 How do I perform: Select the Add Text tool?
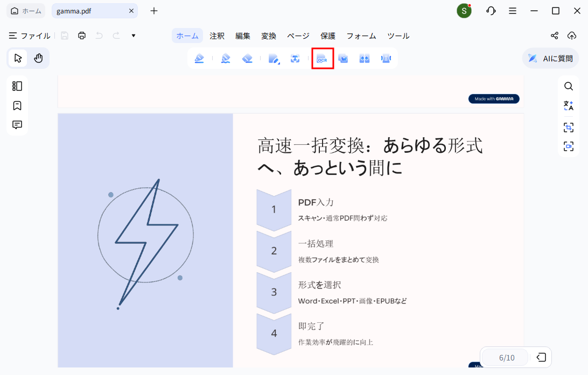click(295, 58)
